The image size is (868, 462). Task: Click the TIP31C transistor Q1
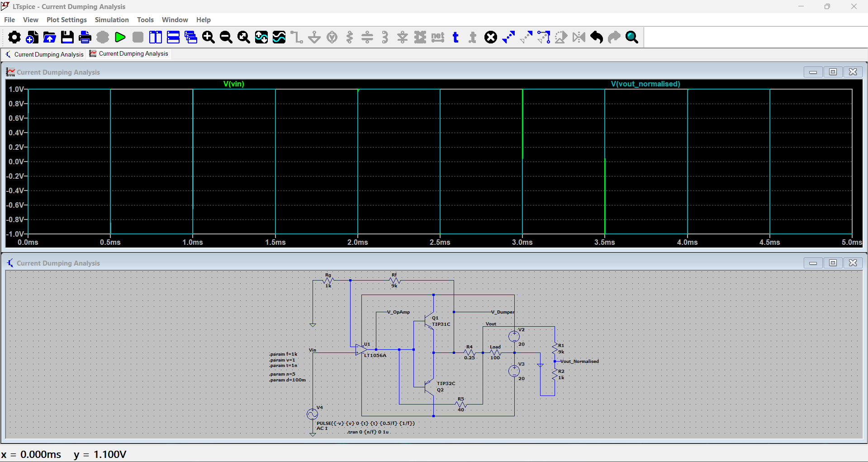(430, 322)
